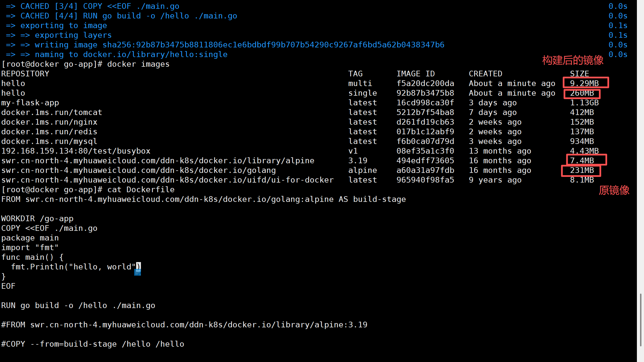
Task: Click the red-boxed 231MB golang size
Action: [582, 170]
